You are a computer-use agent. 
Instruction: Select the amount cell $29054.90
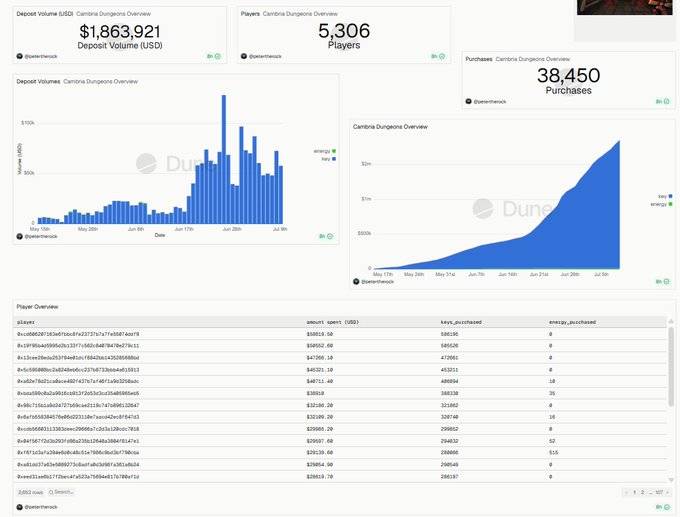pos(320,465)
